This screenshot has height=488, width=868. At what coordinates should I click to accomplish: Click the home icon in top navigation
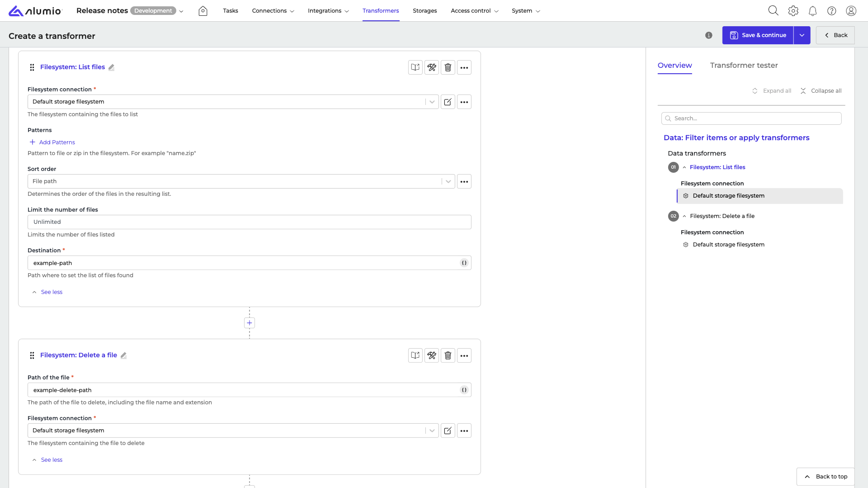(203, 11)
